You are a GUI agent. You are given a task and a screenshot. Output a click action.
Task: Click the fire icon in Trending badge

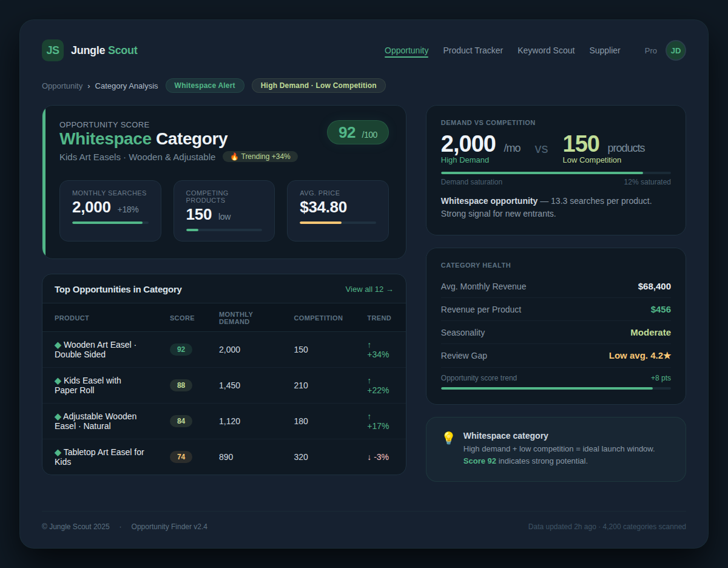[234, 157]
